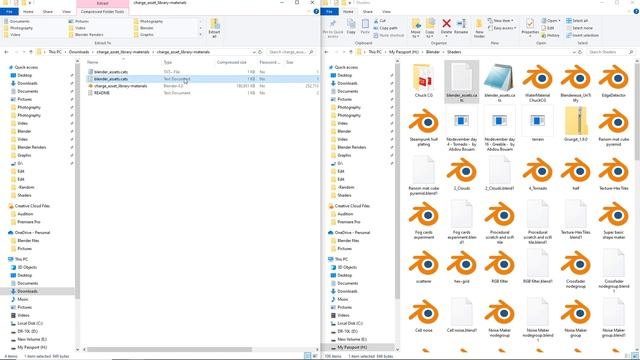
Task: Select the Grungit_1.0.0 zip archive
Action: [x=576, y=124]
